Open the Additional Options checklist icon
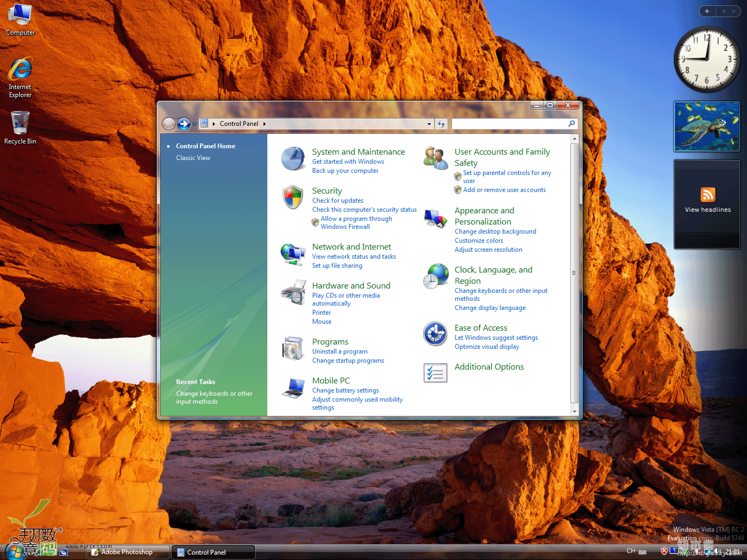Viewport: 747px width, 560px height. point(435,373)
